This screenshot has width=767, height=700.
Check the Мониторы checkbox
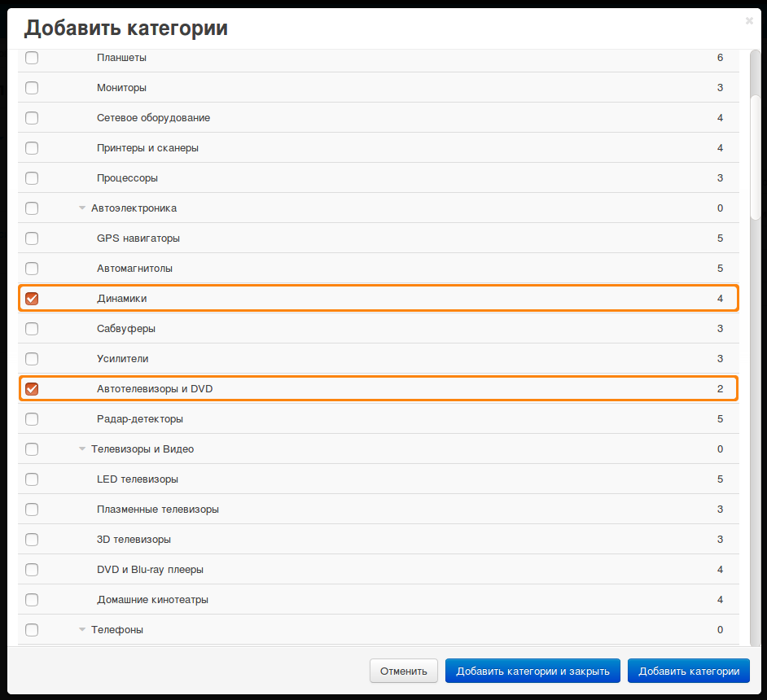coord(32,88)
